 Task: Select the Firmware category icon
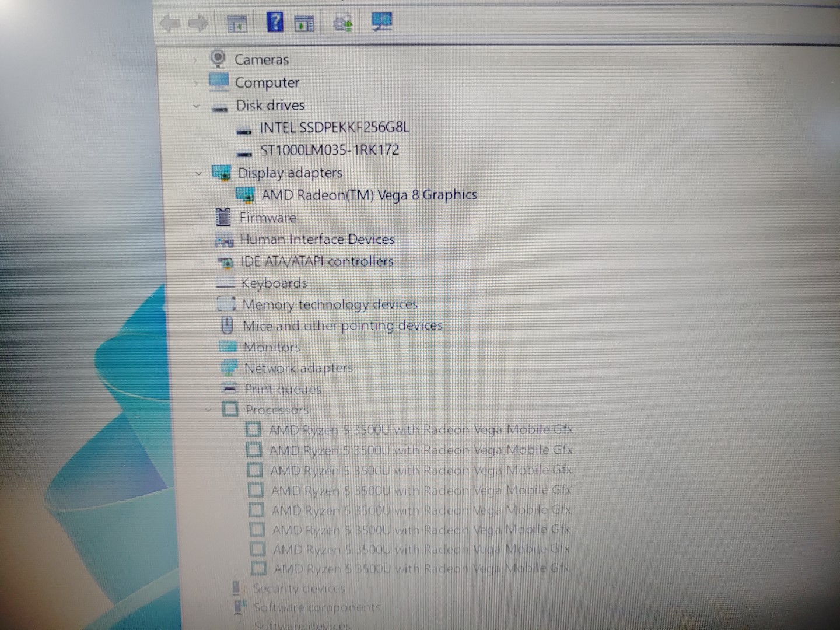click(x=223, y=217)
